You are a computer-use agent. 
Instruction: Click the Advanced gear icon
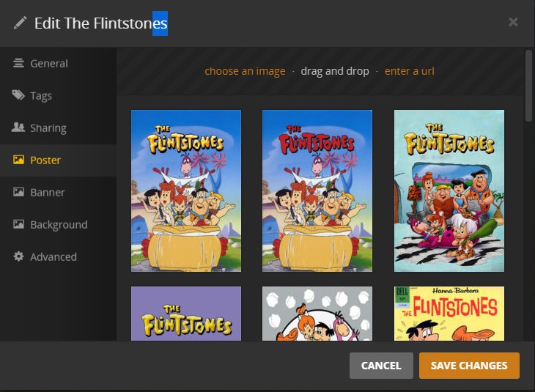coord(18,257)
